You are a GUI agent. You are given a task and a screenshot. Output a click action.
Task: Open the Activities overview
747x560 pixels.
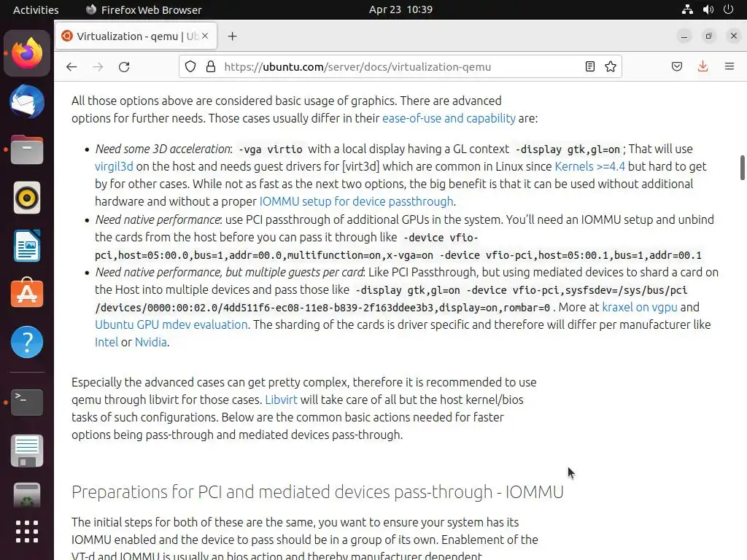pos(36,9)
